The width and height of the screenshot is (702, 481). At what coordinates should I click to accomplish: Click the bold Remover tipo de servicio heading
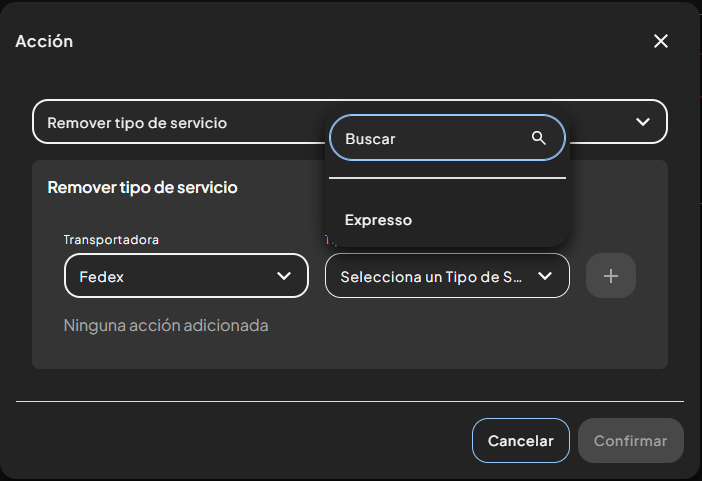142,187
